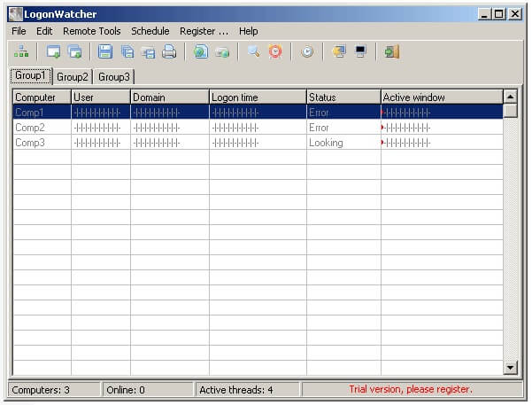
Task: Click the magnifying glass search icon
Action: pos(253,52)
